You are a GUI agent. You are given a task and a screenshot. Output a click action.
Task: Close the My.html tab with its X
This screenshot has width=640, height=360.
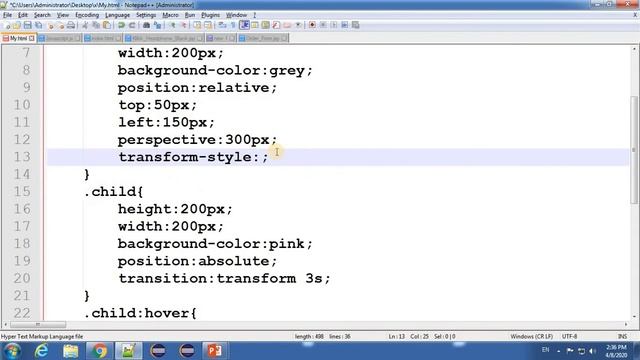pyautogui.click(x=31, y=38)
